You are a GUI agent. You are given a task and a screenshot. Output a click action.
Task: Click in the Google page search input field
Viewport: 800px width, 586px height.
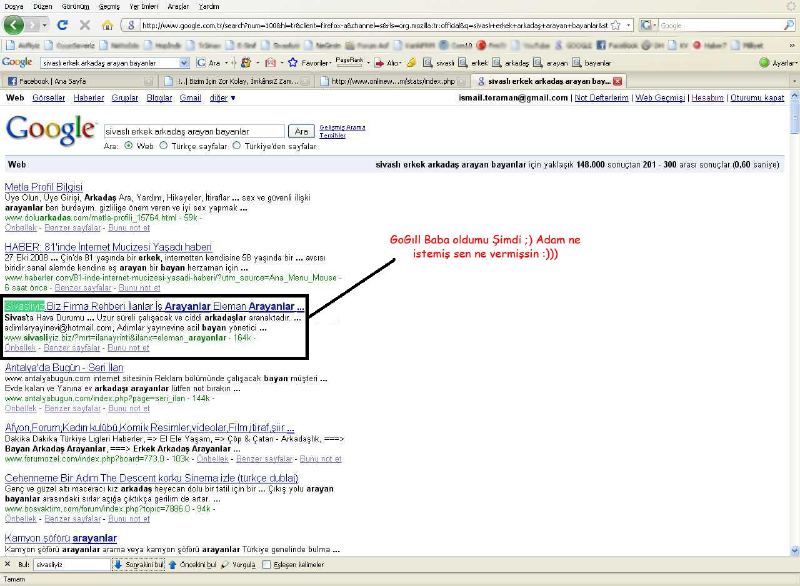[x=194, y=131]
